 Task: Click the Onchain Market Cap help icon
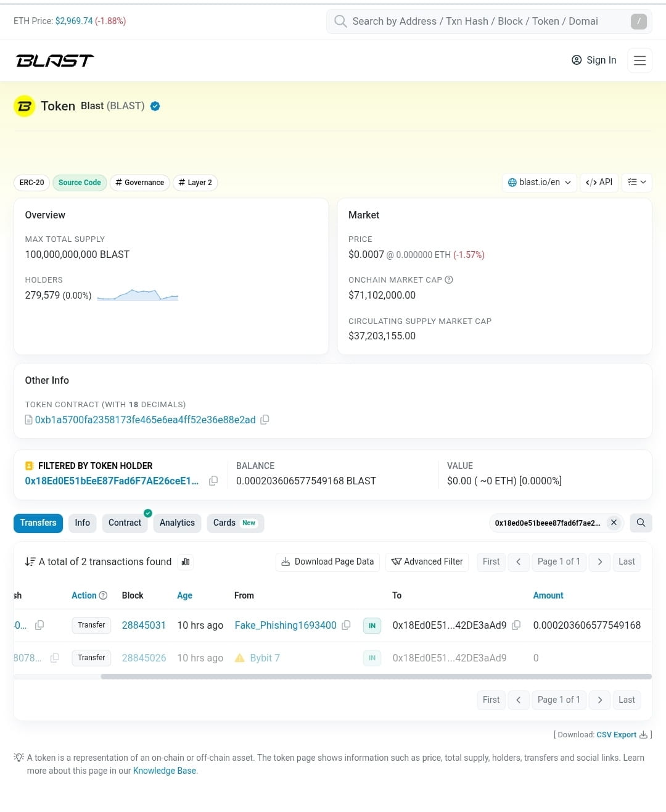pyautogui.click(x=449, y=280)
